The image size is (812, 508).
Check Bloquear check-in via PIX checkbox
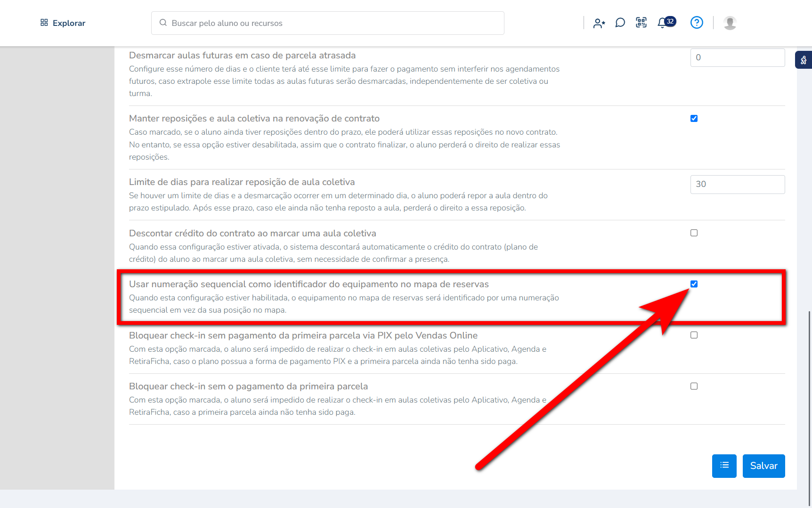click(x=694, y=335)
